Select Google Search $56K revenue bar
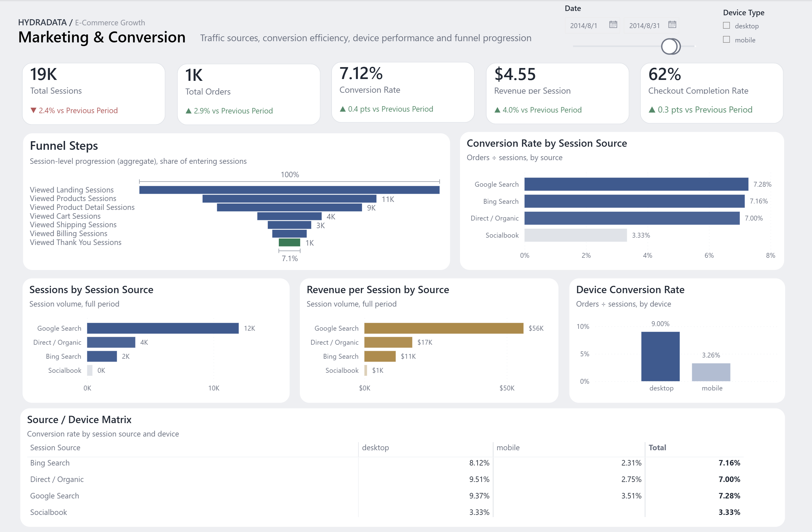The image size is (812, 532). tap(444, 328)
